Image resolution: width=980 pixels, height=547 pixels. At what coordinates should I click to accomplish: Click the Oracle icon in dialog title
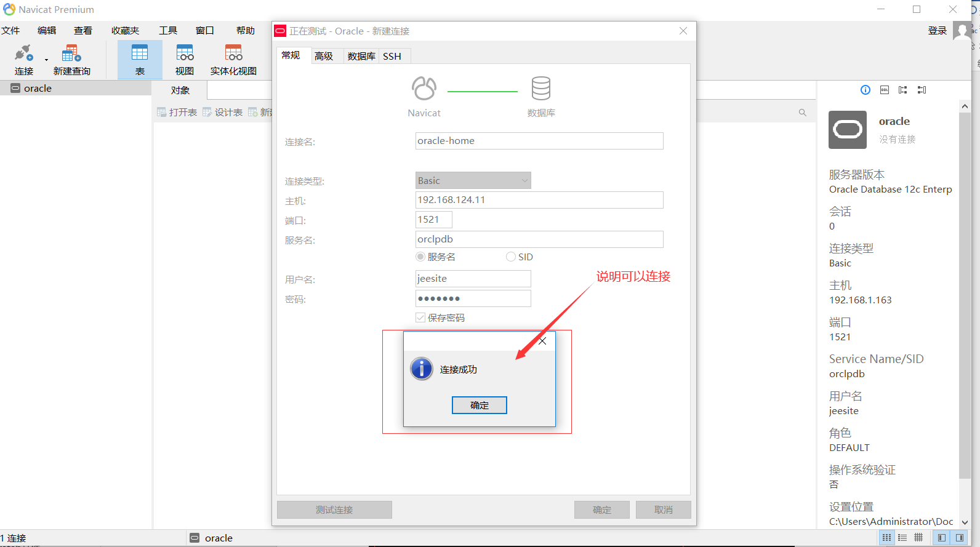281,31
